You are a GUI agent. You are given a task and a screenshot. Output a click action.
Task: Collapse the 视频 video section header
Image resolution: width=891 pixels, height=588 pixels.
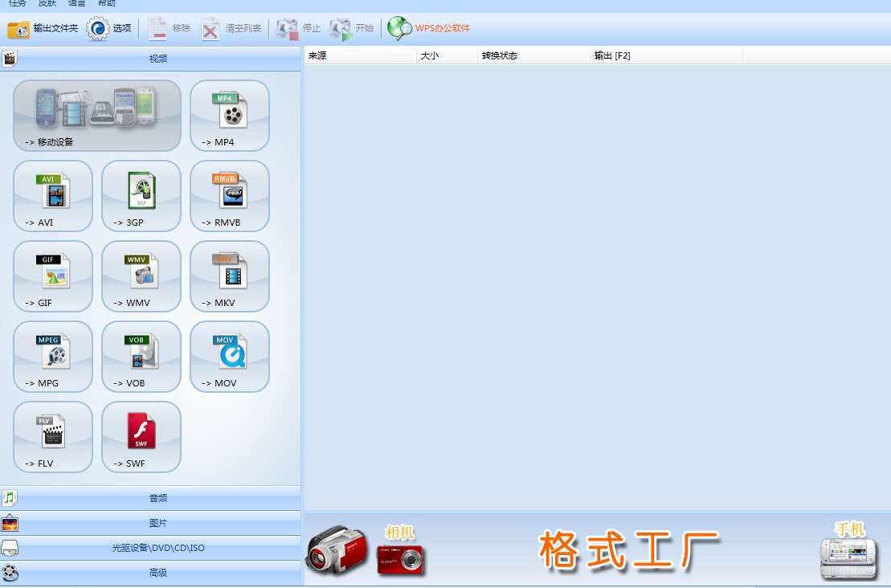[x=150, y=59]
